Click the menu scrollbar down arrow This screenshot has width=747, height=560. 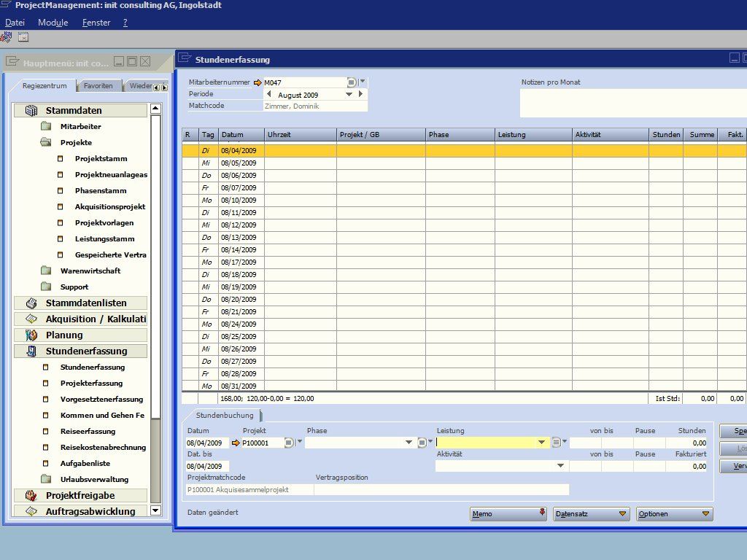click(155, 510)
